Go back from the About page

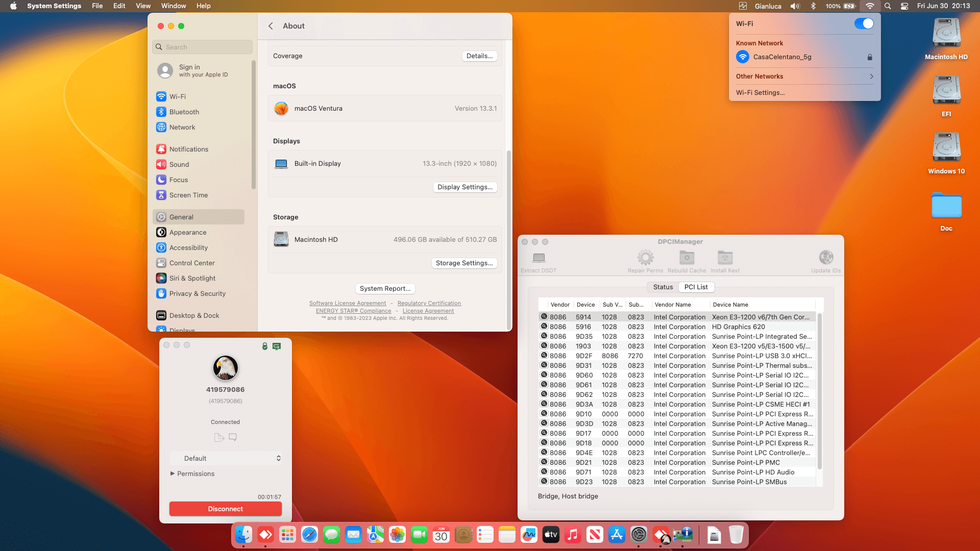pyautogui.click(x=271, y=26)
